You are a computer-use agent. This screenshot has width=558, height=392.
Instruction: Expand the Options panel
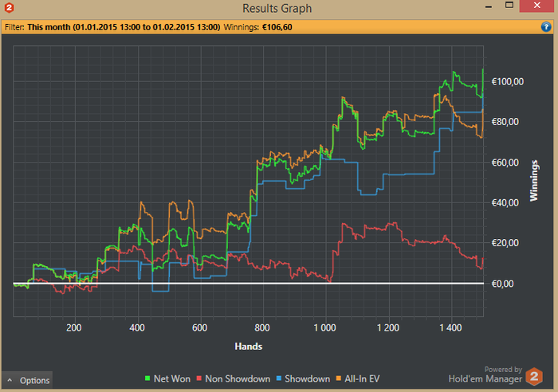click(x=27, y=380)
